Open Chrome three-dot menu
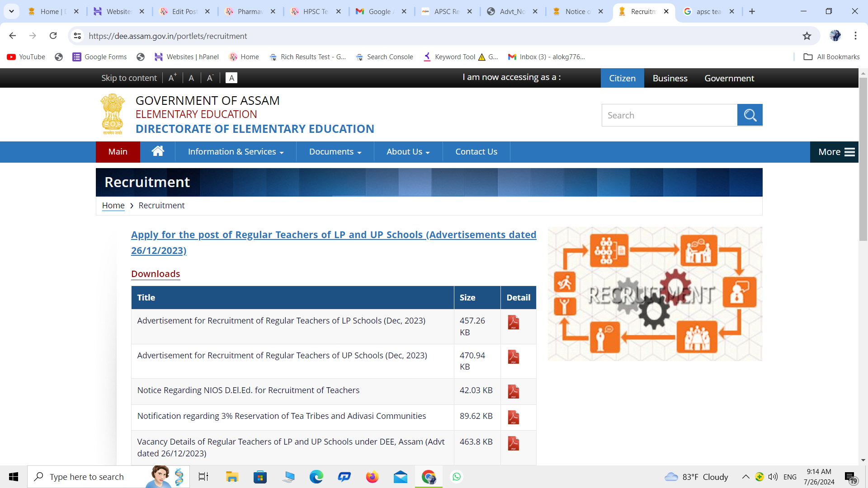This screenshot has width=868, height=488. pyautogui.click(x=855, y=36)
